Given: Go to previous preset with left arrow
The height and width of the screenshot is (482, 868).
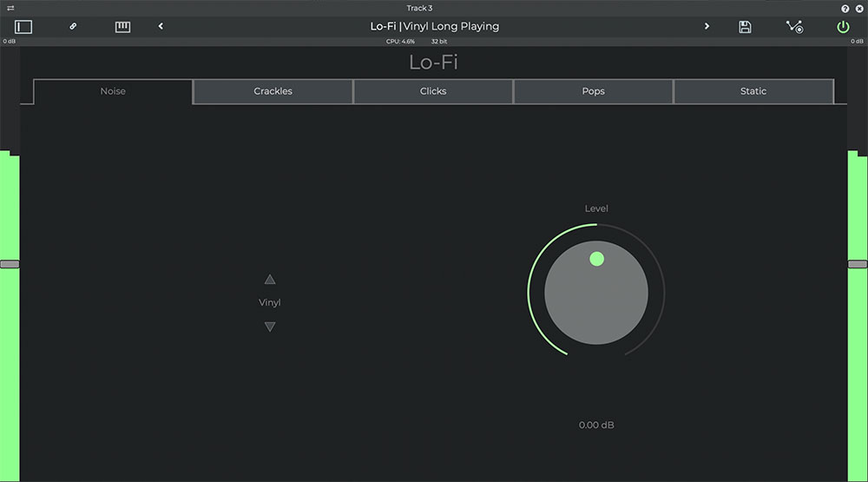Looking at the screenshot, I should (161, 27).
